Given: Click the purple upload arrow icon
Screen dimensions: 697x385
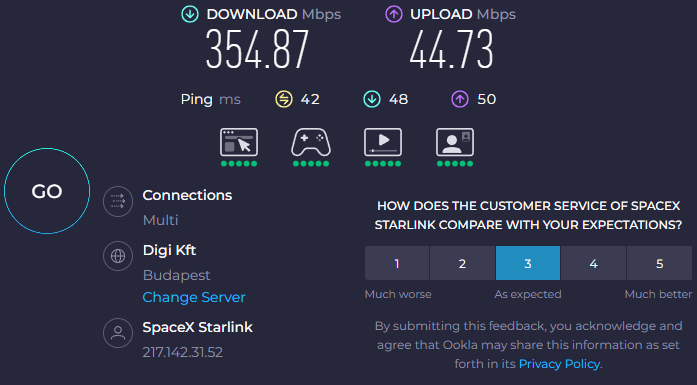Looking at the screenshot, I should pyautogui.click(x=393, y=14).
